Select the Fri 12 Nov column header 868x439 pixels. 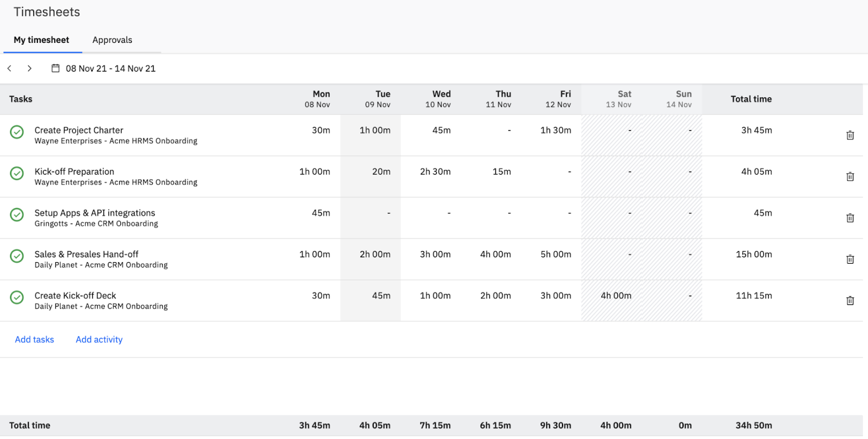[558, 99]
